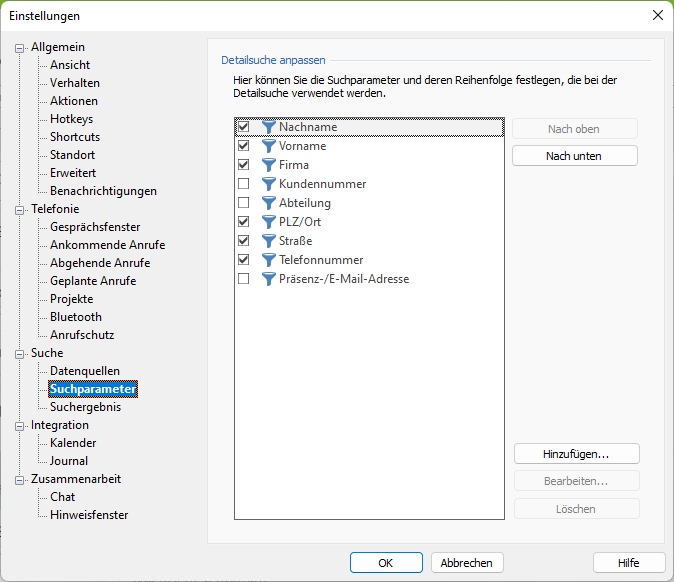Tick the Abteilung checkbox

(243, 203)
